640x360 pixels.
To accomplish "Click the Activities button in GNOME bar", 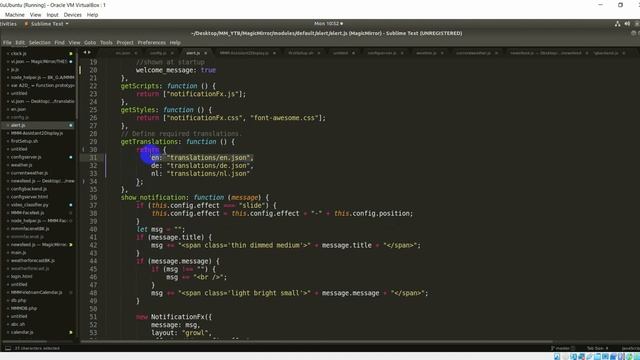I will click(x=8, y=24).
